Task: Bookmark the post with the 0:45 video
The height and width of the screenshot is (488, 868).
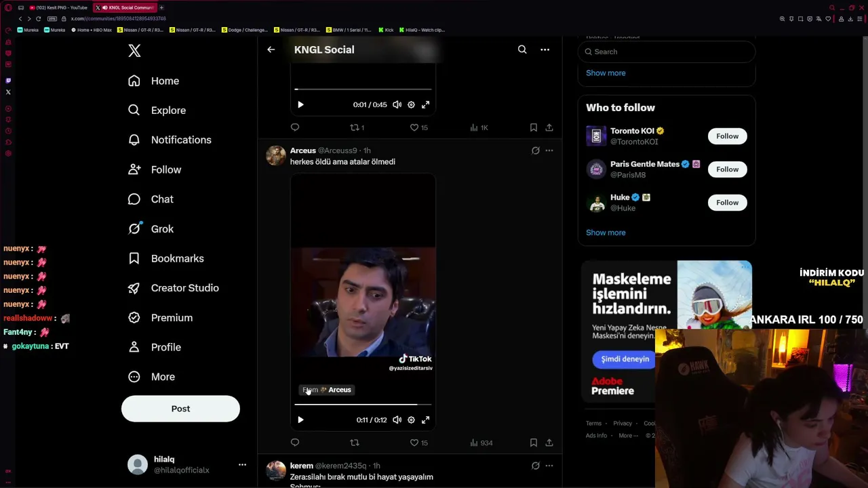Action: [534, 127]
